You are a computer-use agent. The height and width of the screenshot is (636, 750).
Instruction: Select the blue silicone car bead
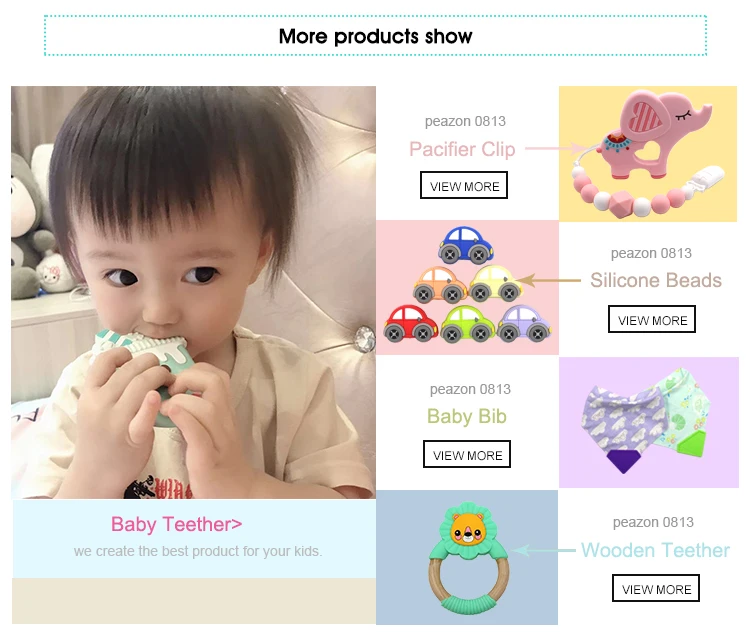(466, 245)
